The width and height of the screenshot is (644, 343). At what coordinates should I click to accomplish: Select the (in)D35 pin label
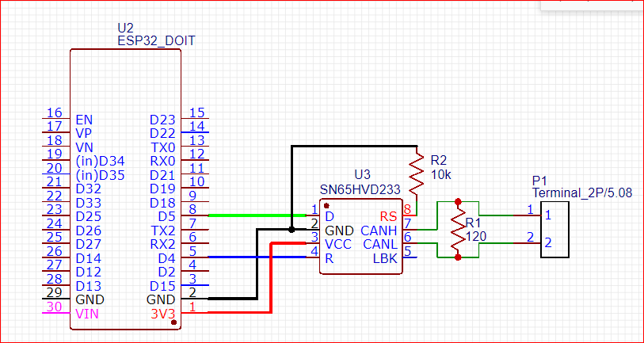pos(101,175)
